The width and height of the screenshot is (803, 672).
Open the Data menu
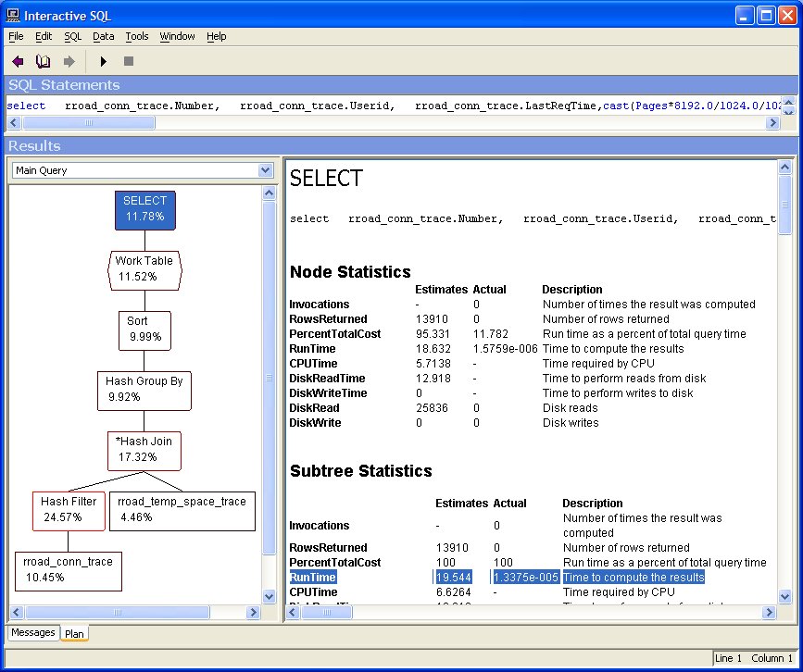point(103,37)
